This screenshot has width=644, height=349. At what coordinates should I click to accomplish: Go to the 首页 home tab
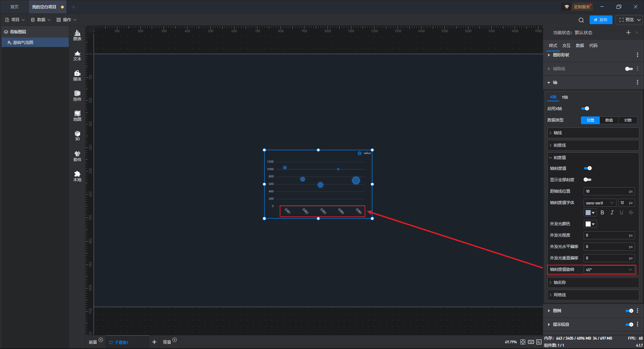(14, 7)
